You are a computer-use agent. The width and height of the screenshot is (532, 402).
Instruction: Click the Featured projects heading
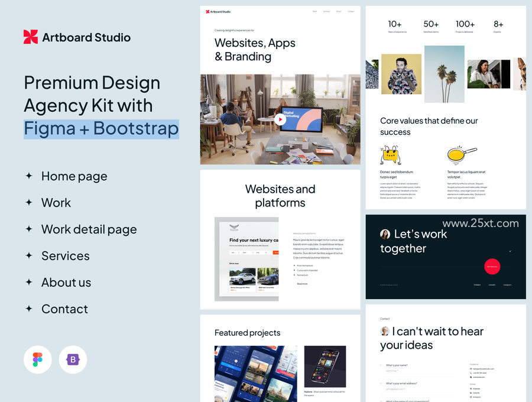pos(247,333)
